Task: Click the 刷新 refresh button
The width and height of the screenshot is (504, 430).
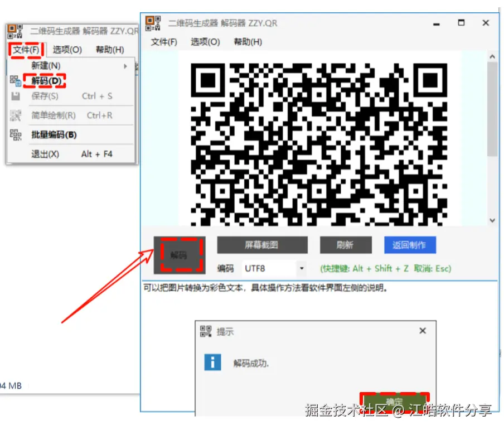Action: tap(346, 245)
